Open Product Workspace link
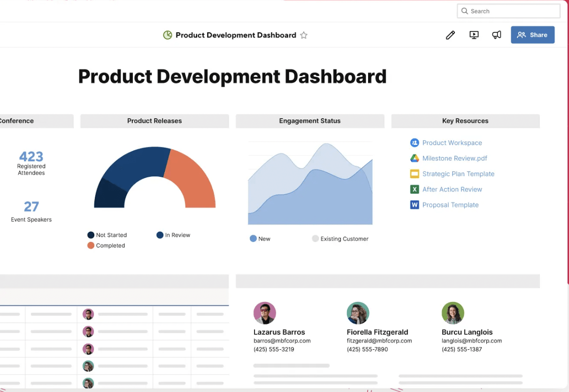This screenshot has width=569, height=392. (452, 143)
